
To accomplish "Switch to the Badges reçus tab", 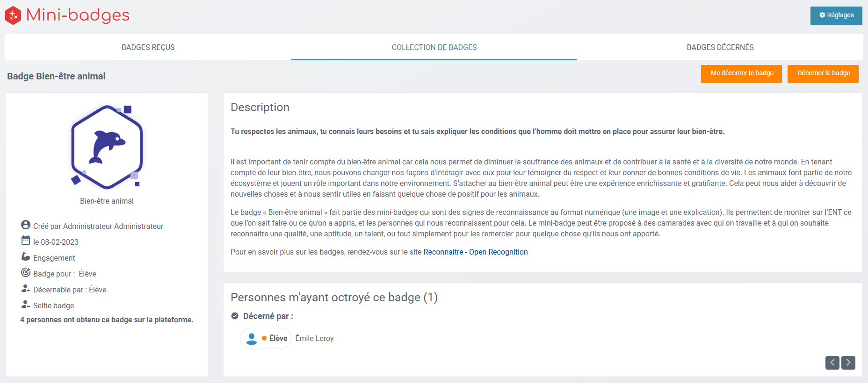I will tap(148, 47).
